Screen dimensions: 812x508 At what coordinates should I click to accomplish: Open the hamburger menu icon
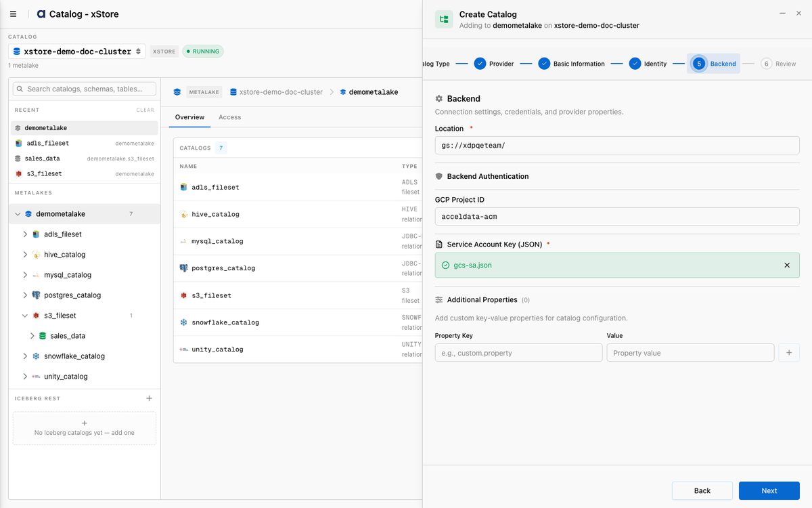pos(14,14)
